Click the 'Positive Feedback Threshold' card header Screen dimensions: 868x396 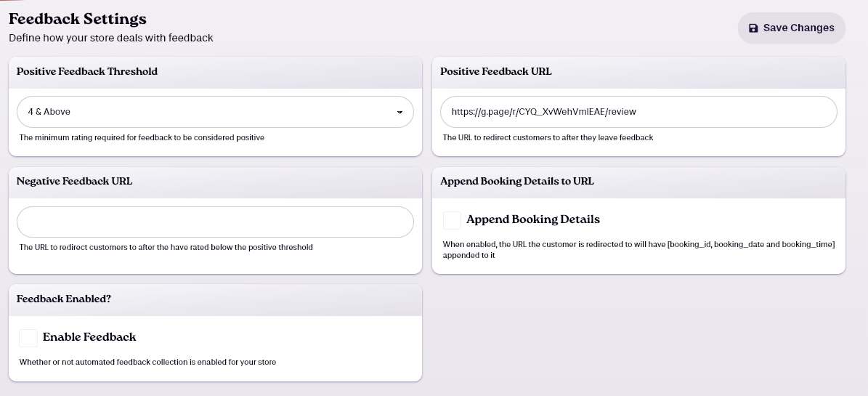point(87,71)
